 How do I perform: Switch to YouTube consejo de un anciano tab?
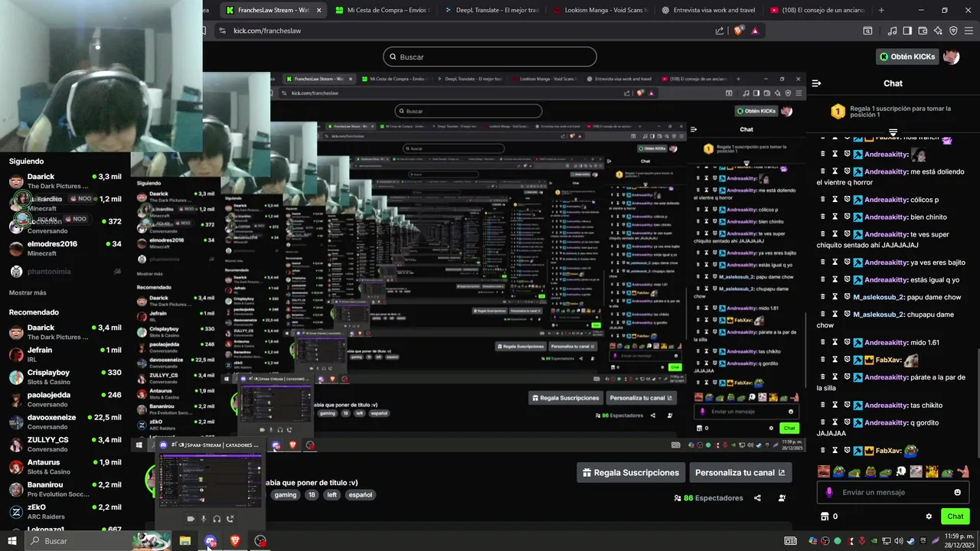point(818,10)
